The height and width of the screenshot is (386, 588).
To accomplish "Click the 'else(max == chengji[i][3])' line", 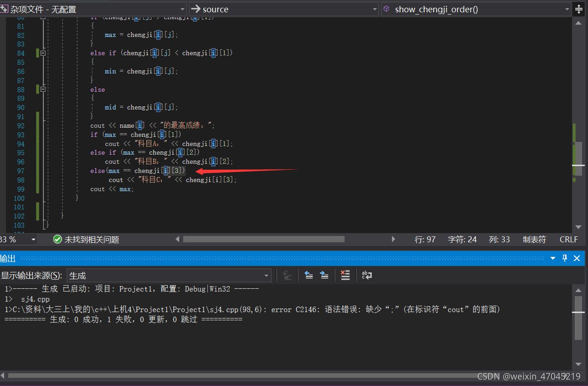I will point(138,171).
